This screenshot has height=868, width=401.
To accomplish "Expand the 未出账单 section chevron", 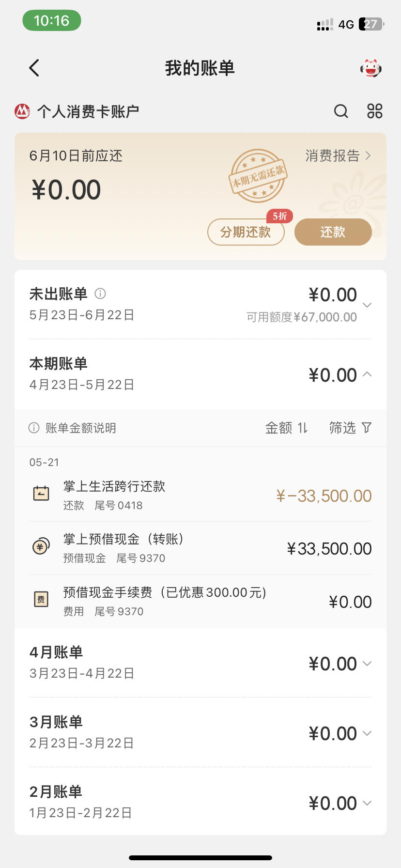I will (367, 305).
